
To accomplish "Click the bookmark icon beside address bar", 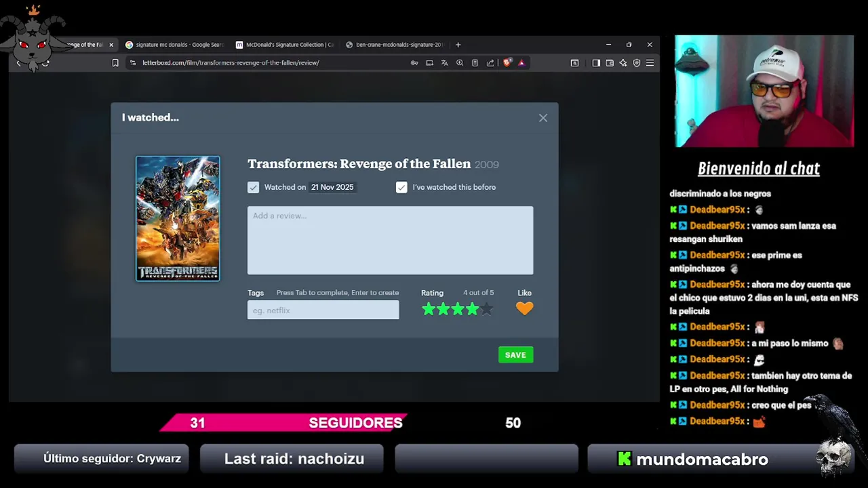I will click(x=115, y=63).
